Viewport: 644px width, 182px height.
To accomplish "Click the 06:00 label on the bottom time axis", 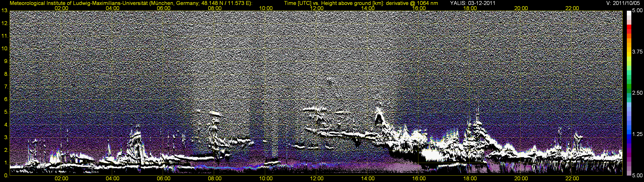I will pos(164,179).
